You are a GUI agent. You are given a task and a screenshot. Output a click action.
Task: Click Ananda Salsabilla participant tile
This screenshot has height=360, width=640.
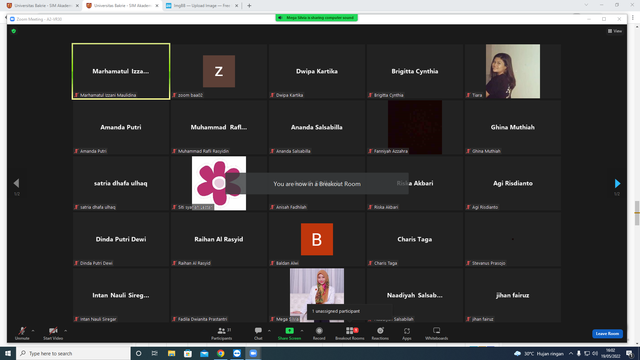point(317,127)
